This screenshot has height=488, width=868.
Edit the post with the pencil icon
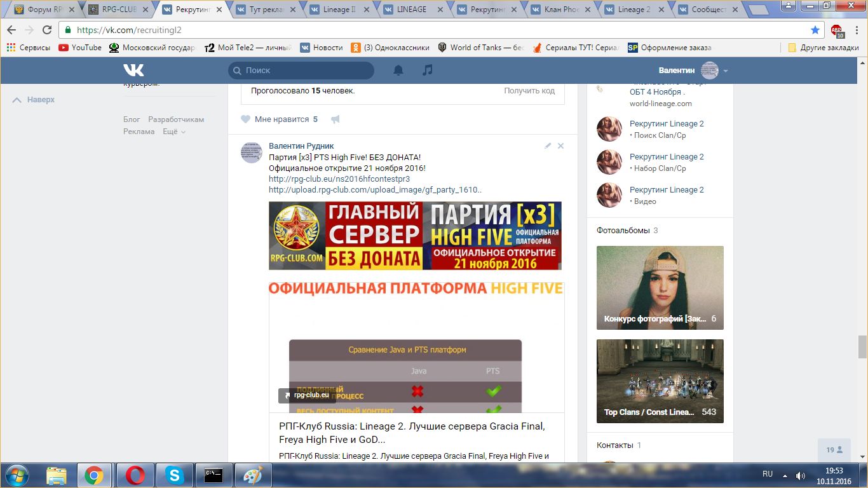(x=548, y=146)
